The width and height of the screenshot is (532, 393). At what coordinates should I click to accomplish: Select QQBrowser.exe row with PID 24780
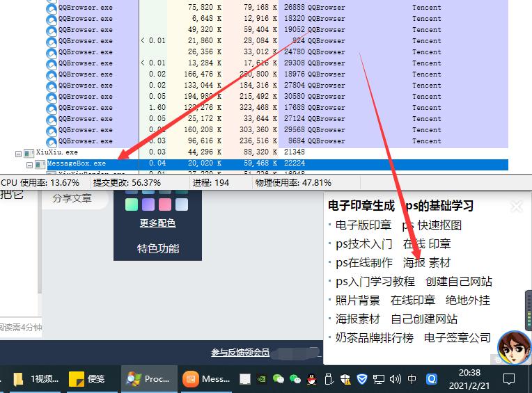click(278, 52)
